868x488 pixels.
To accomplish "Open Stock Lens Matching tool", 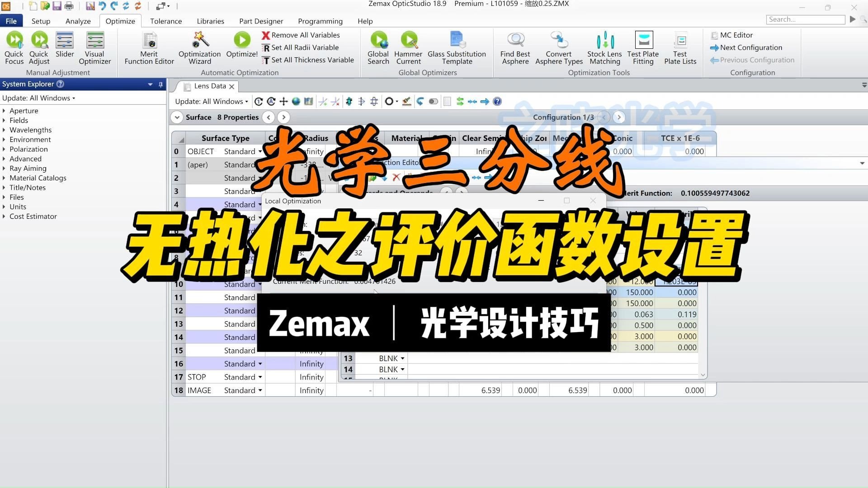I will [x=604, y=47].
